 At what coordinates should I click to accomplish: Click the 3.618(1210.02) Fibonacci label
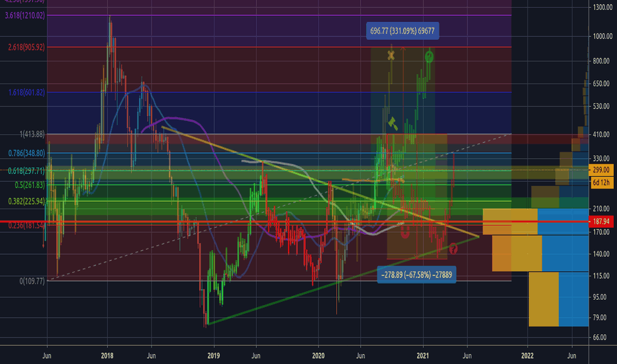click(x=24, y=15)
